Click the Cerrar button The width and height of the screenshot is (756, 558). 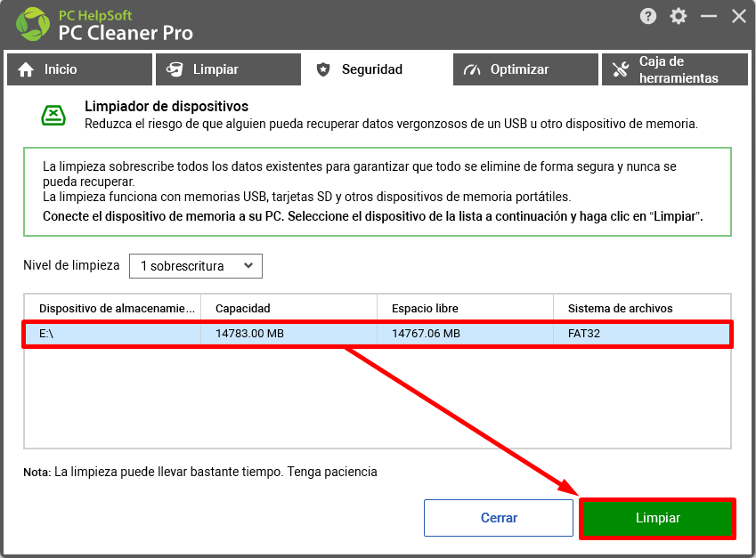tap(499, 518)
